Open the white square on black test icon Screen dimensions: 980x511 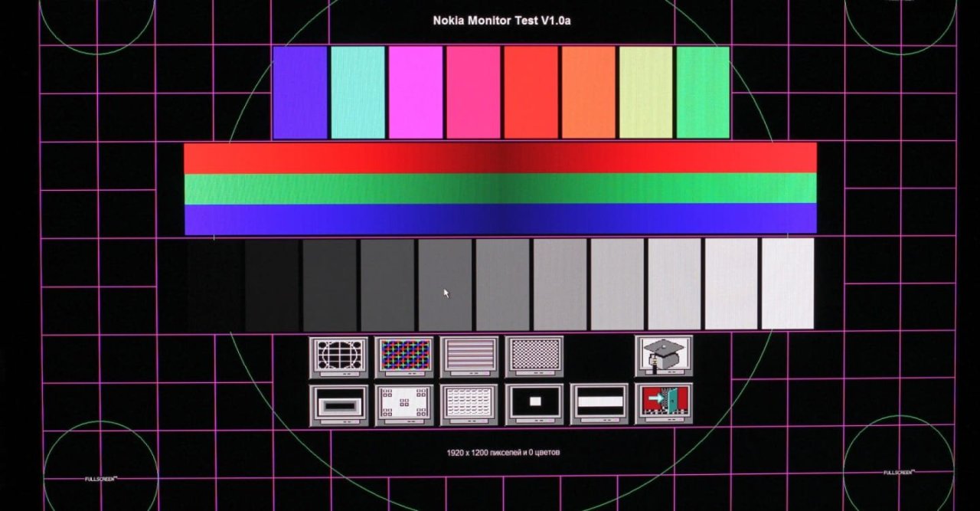pyautogui.click(x=534, y=404)
